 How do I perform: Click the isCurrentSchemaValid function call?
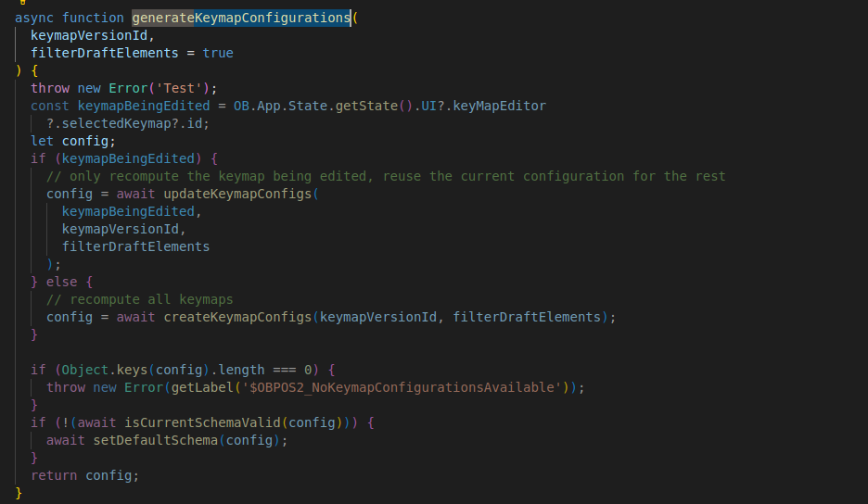point(202,423)
